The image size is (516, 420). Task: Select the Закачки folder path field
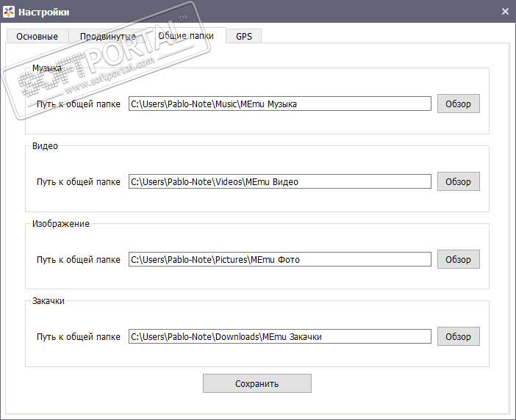point(279,336)
